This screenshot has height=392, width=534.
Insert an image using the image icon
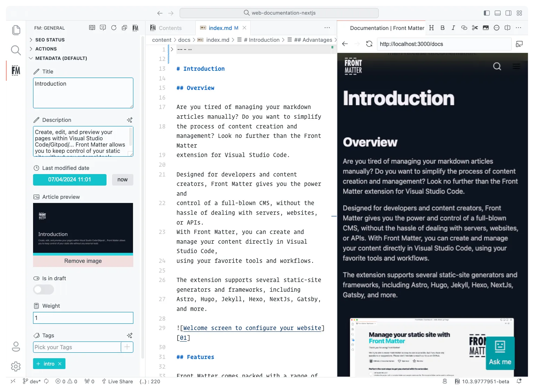(x=486, y=28)
